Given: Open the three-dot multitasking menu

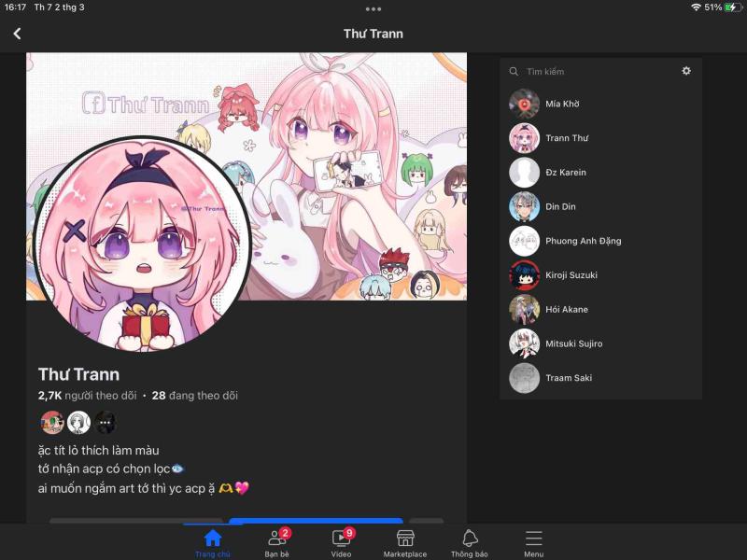Looking at the screenshot, I should (x=373, y=9).
